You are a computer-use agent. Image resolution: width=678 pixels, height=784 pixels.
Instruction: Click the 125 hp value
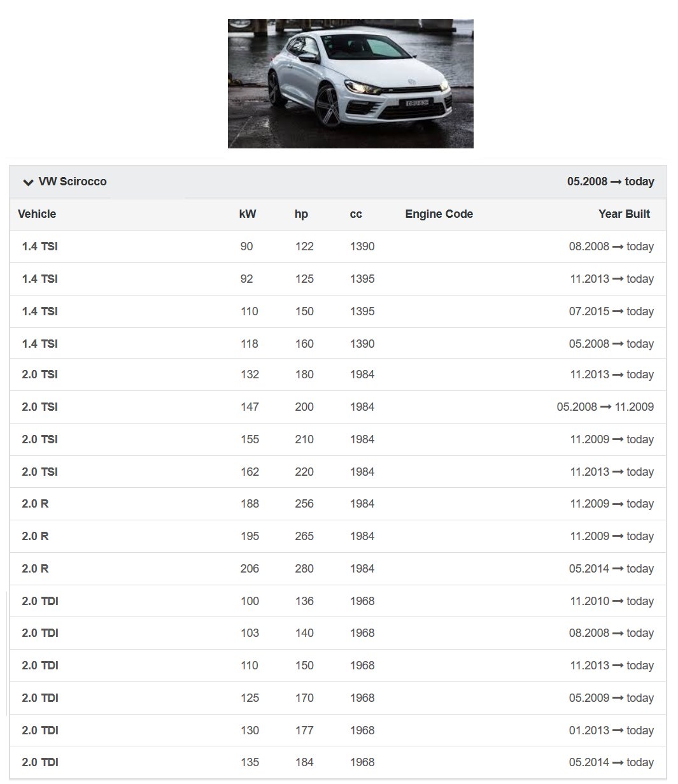click(x=304, y=279)
